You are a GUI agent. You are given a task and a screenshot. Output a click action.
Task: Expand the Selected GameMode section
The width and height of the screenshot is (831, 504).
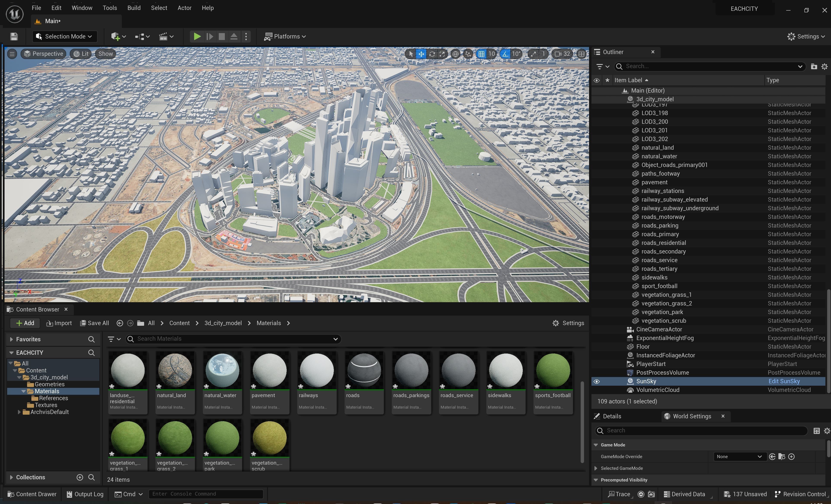click(596, 468)
